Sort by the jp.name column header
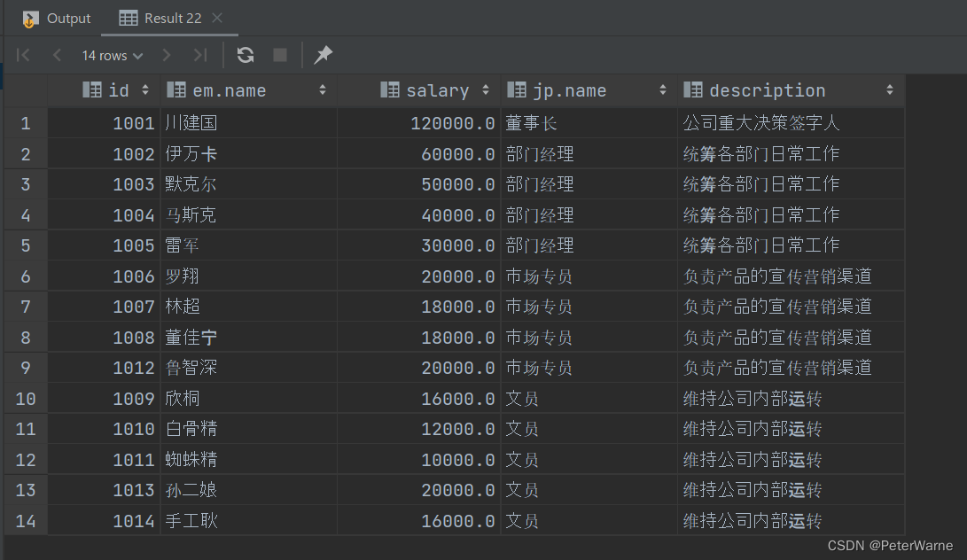This screenshot has height=560, width=967. pos(589,90)
